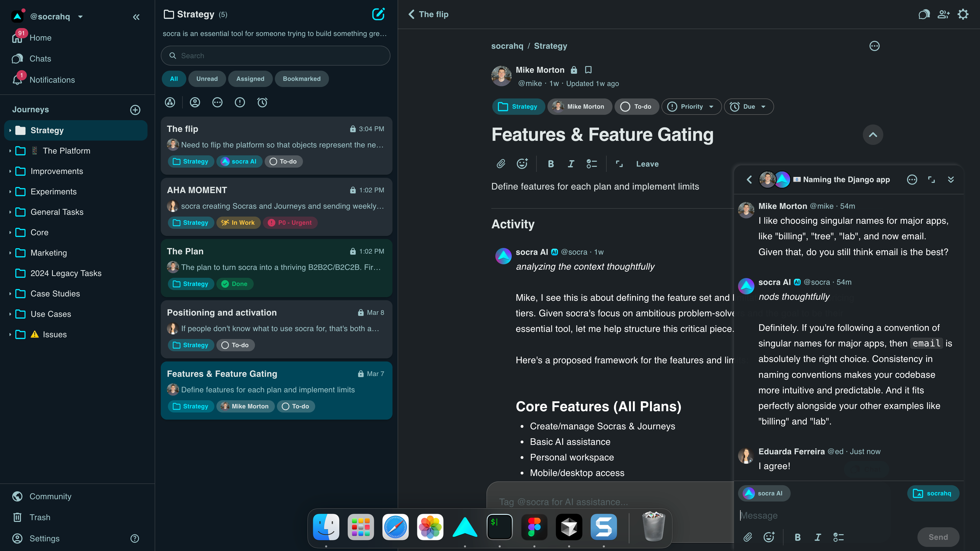The image size is (980, 551).
Task: Filter posts by due date alarm icon
Action: pyautogui.click(x=262, y=102)
